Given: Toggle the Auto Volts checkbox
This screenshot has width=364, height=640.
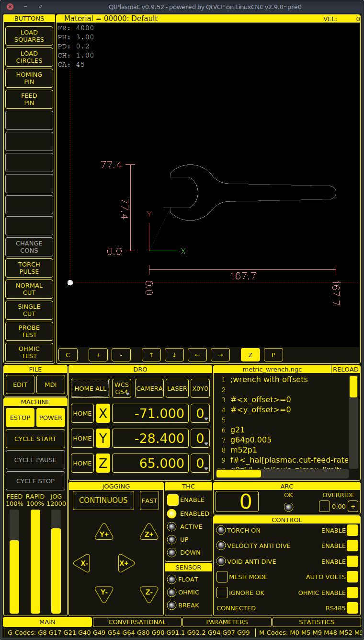Looking at the screenshot, I should [x=353, y=577].
